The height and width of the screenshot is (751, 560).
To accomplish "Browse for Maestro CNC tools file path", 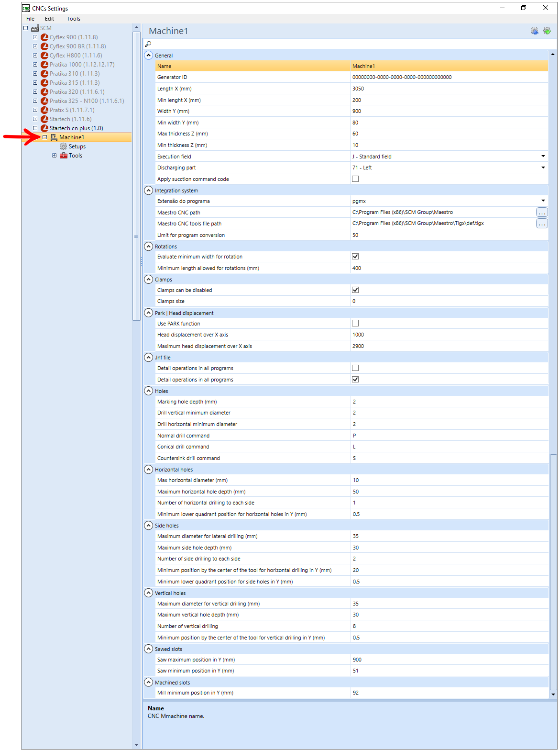I will pyautogui.click(x=542, y=224).
